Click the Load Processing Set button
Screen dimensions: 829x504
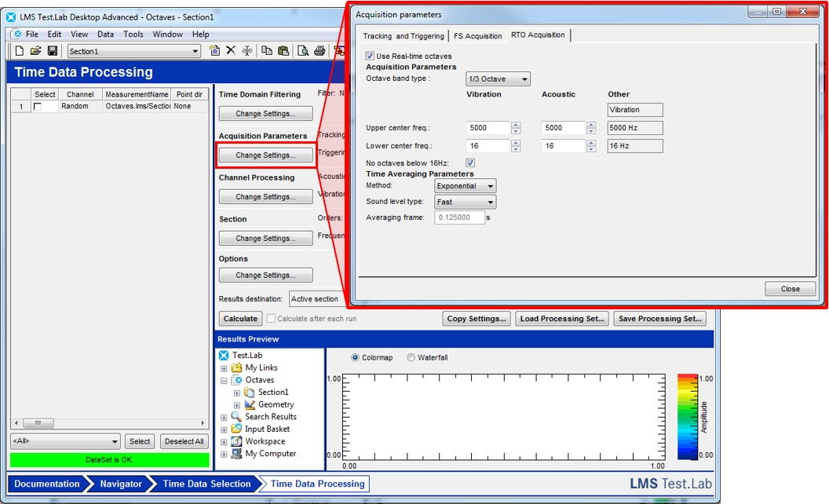pos(562,319)
